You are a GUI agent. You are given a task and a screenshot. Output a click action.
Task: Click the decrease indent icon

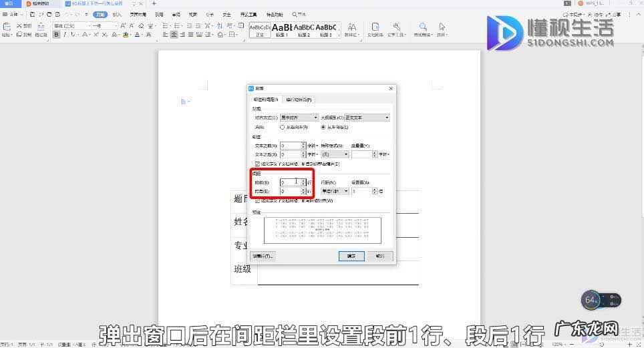tap(189, 25)
